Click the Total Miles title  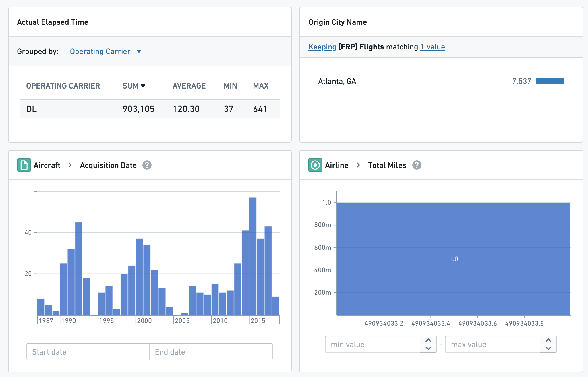(387, 165)
